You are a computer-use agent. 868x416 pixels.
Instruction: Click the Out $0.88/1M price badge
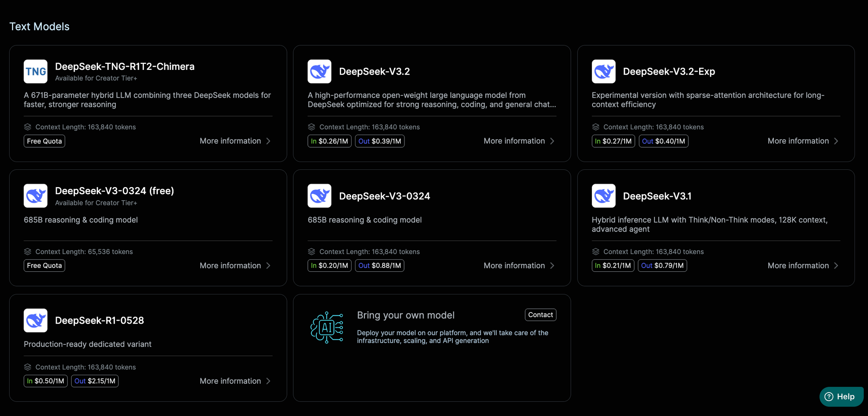click(x=379, y=265)
